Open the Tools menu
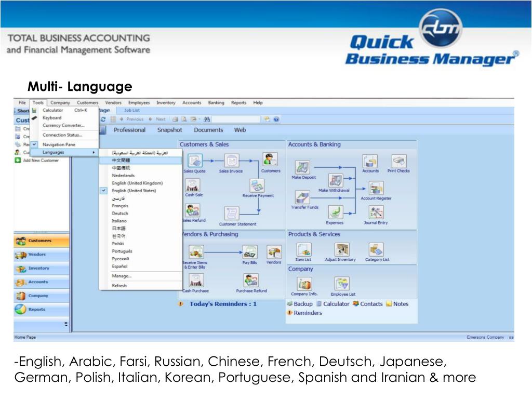The width and height of the screenshot is (532, 399). point(38,102)
